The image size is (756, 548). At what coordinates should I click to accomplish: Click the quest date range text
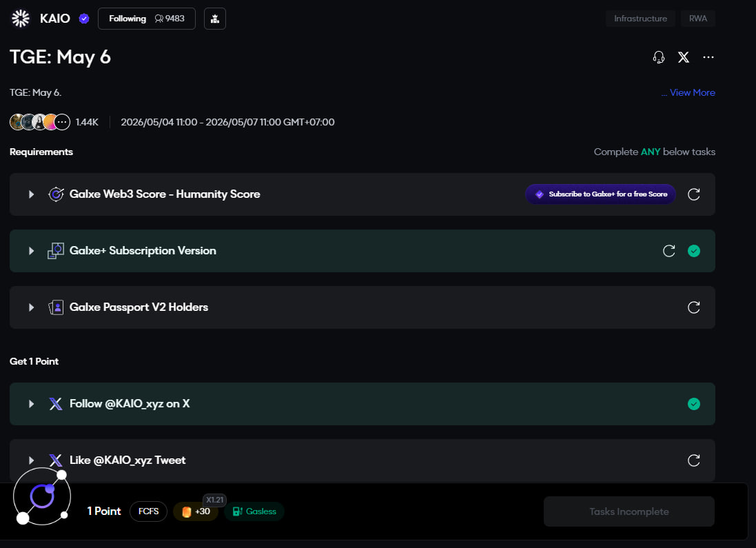[227, 122]
